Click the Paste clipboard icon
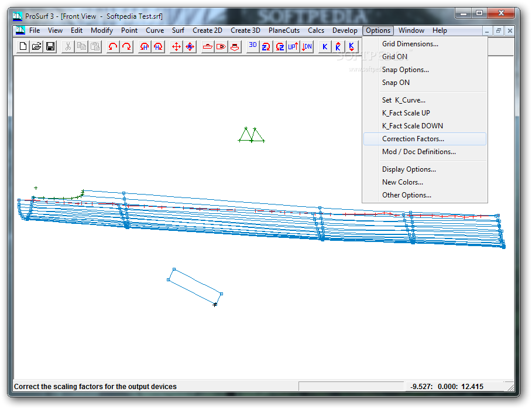 pyautogui.click(x=95, y=46)
